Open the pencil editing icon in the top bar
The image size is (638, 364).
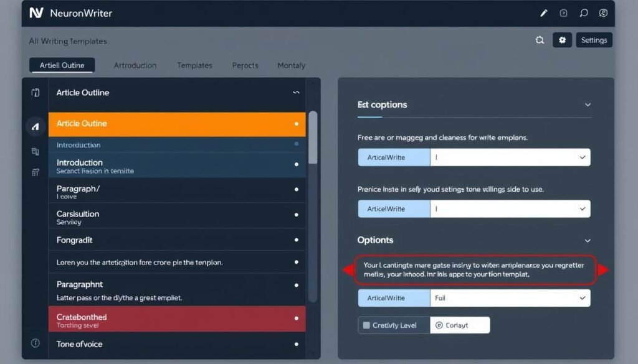(543, 12)
